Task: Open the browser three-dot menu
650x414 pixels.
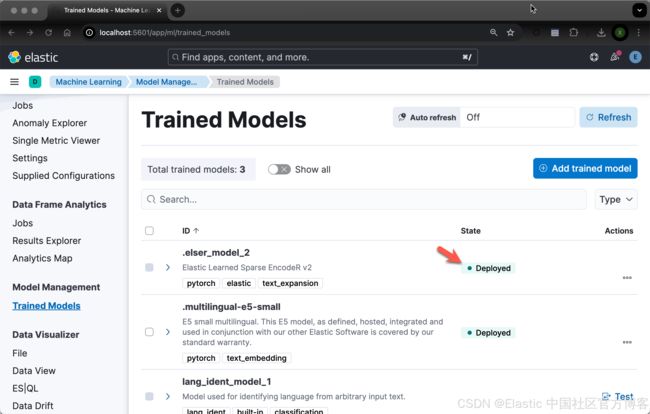Action: [638, 32]
